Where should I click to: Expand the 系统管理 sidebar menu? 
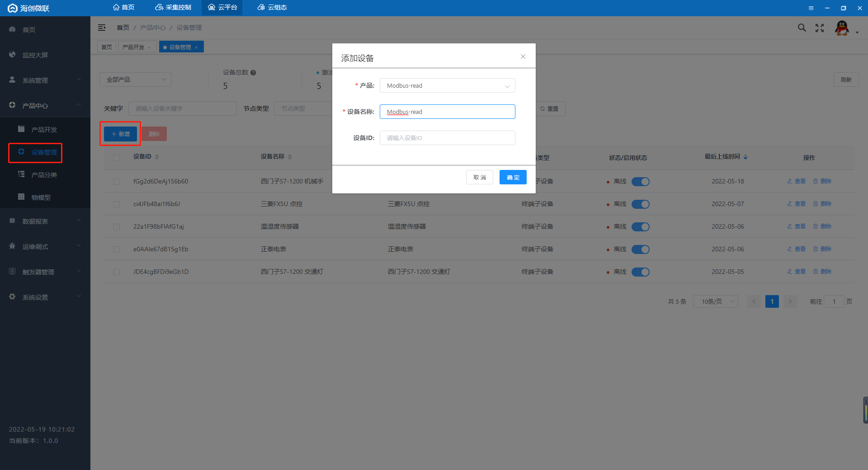pos(45,80)
